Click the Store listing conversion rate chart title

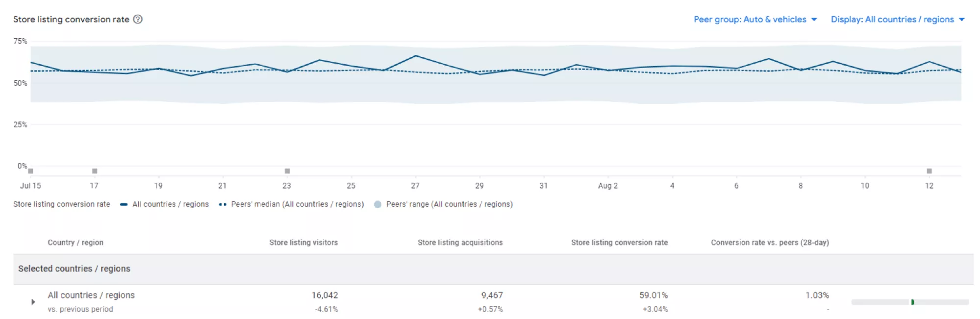71,20
